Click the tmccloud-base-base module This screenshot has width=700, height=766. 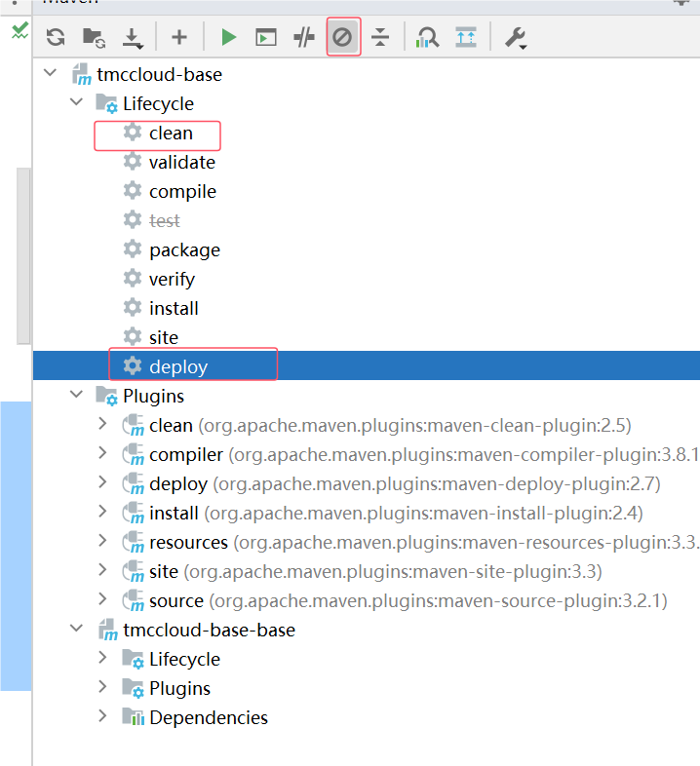pos(209,631)
